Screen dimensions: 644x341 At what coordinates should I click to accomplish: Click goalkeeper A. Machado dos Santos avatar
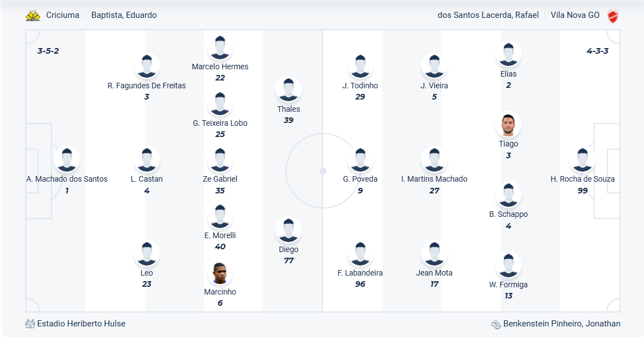click(x=67, y=160)
